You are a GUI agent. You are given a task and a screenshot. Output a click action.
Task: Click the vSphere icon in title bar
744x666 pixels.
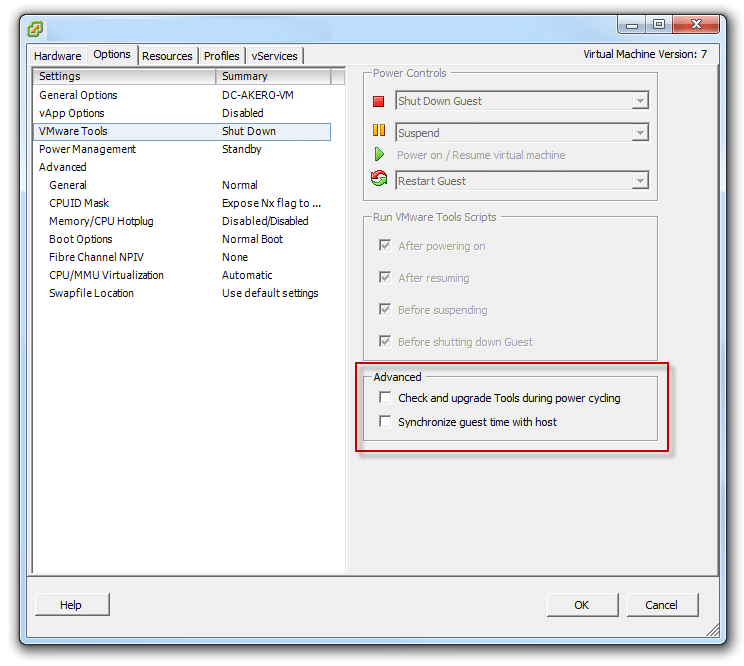[x=35, y=28]
